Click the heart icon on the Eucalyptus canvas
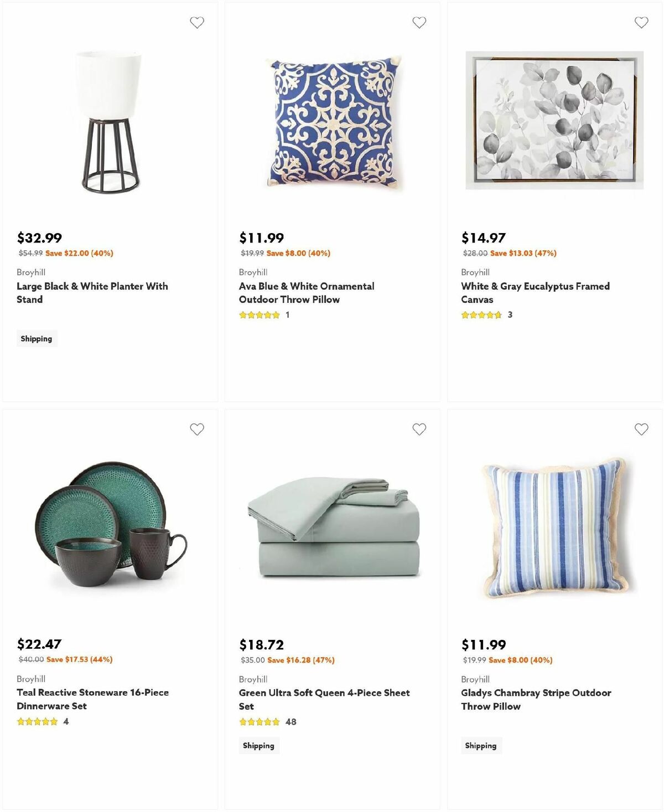664x812 pixels. pyautogui.click(x=641, y=22)
